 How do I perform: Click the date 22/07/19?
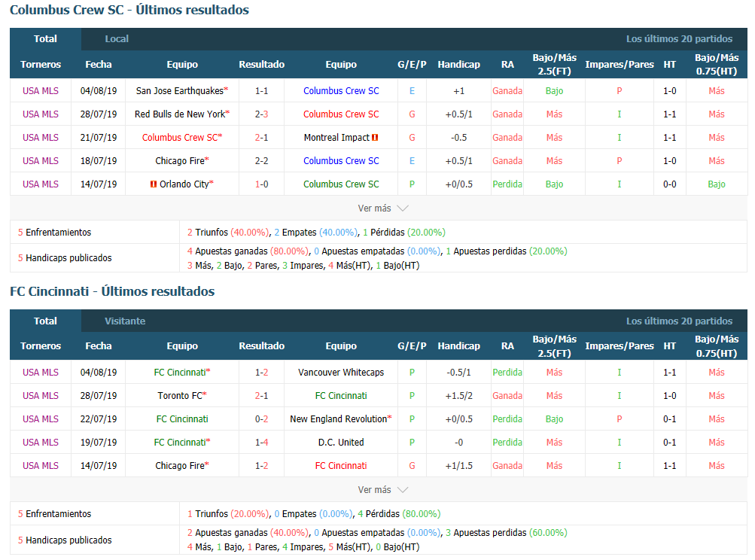pyautogui.click(x=98, y=419)
